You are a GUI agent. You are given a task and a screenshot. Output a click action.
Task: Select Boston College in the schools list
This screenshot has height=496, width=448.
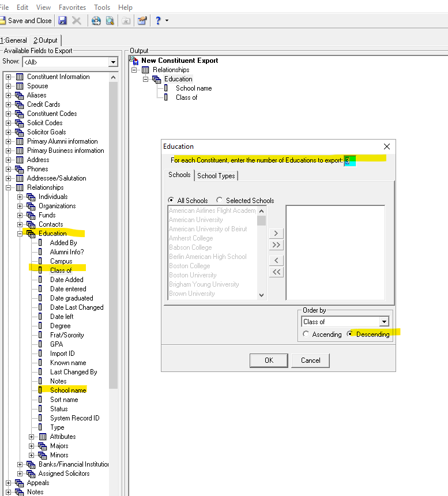point(189,266)
